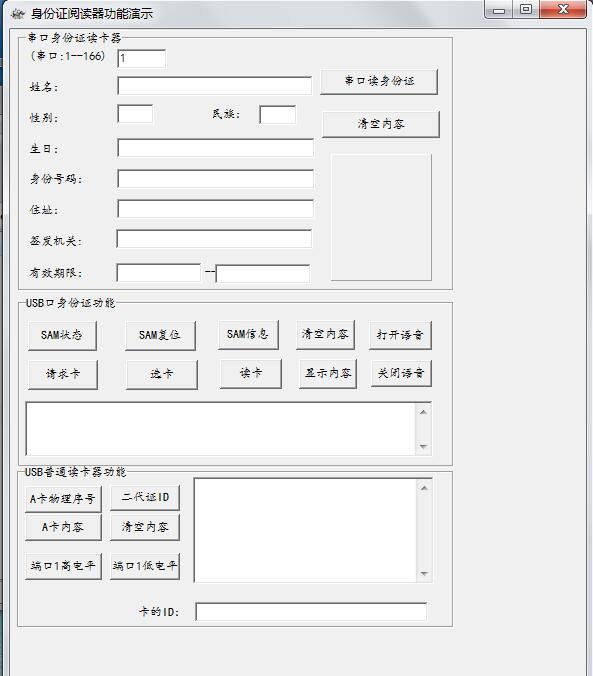Click the 显示内容 button
This screenshot has height=676, width=593.
(x=328, y=374)
